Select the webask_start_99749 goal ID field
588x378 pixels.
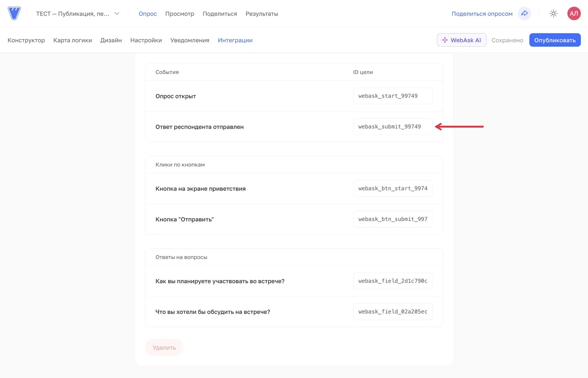pyautogui.click(x=393, y=96)
